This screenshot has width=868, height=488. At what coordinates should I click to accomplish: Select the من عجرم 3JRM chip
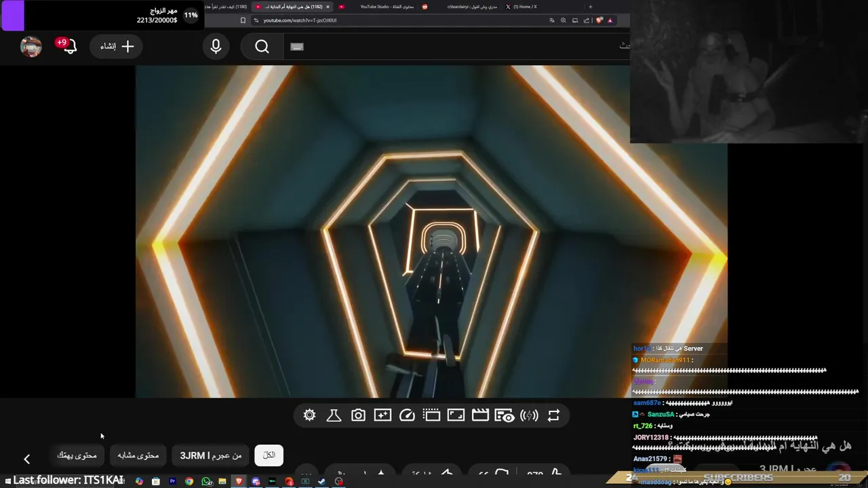(x=210, y=455)
